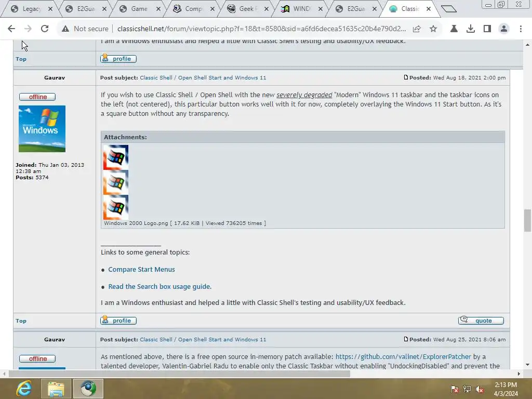
Task: Quote the Aug 18 2021 post
Action: pyautogui.click(x=481, y=321)
